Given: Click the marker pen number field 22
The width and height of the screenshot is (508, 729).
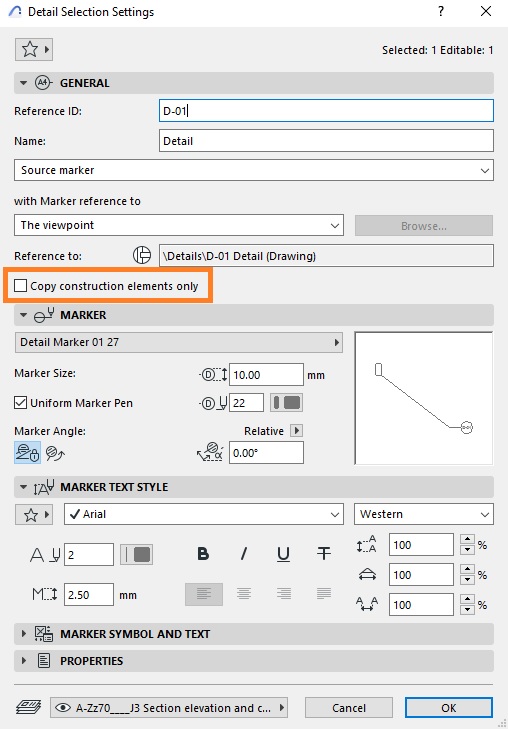Looking at the screenshot, I should pos(246,403).
